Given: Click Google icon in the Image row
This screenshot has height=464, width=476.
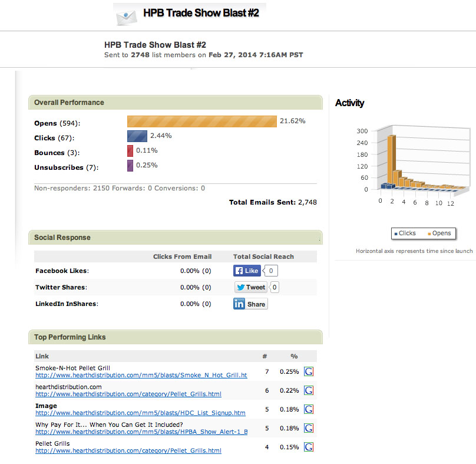Looking at the screenshot, I should click(x=309, y=409).
